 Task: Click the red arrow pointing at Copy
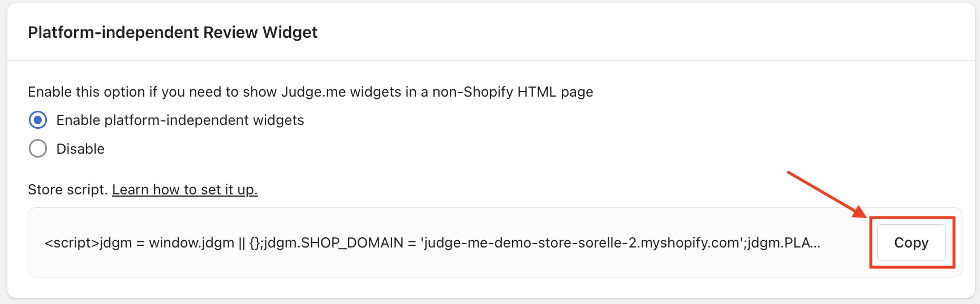pos(826,194)
